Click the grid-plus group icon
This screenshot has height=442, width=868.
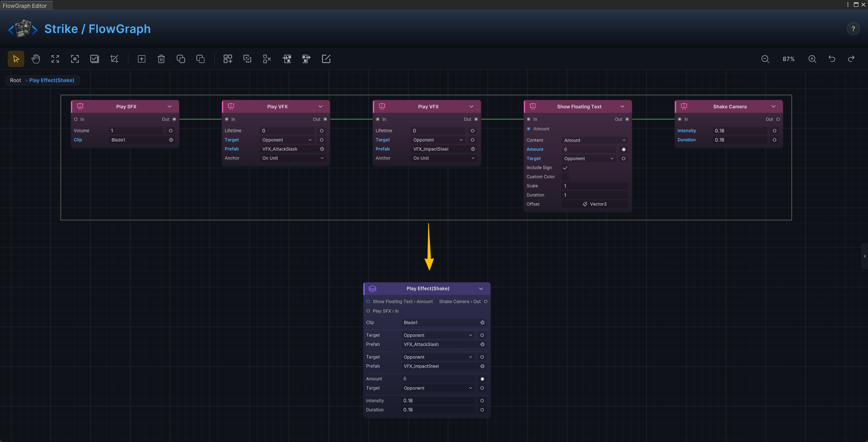[228, 59]
